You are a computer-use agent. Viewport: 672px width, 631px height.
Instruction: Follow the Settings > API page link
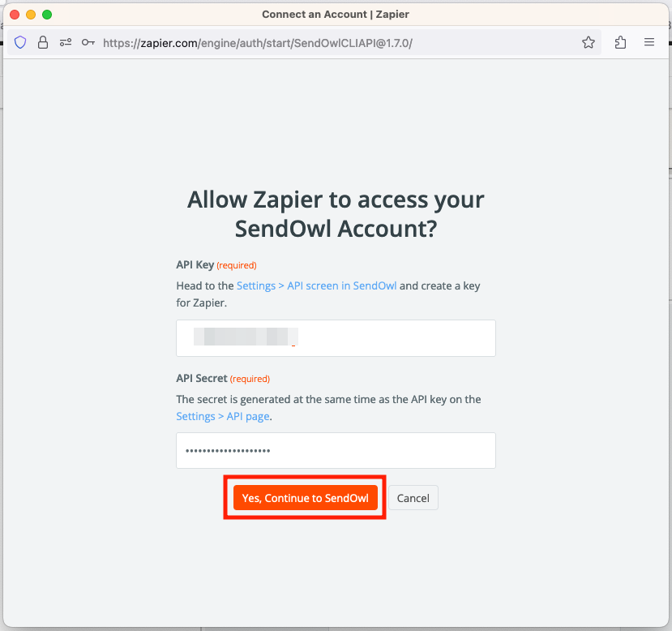223,417
